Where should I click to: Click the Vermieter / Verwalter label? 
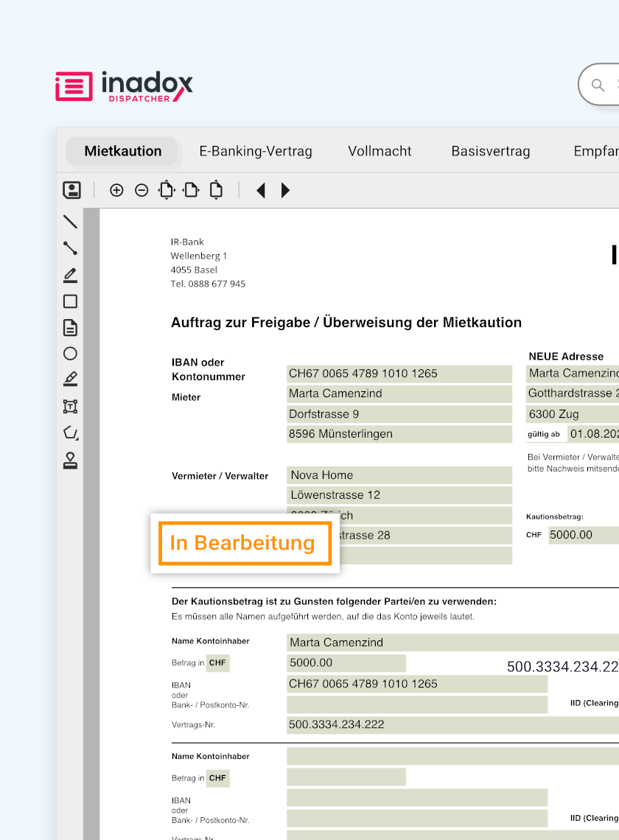[x=220, y=476]
